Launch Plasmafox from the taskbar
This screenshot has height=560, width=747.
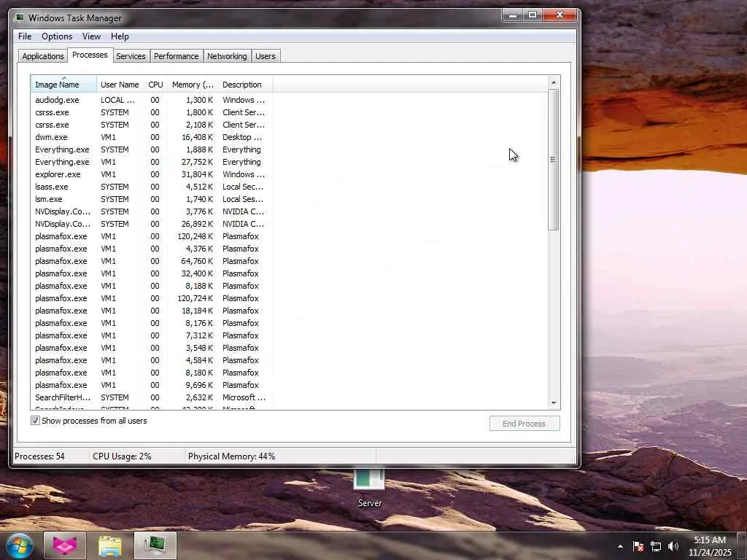click(x=65, y=545)
